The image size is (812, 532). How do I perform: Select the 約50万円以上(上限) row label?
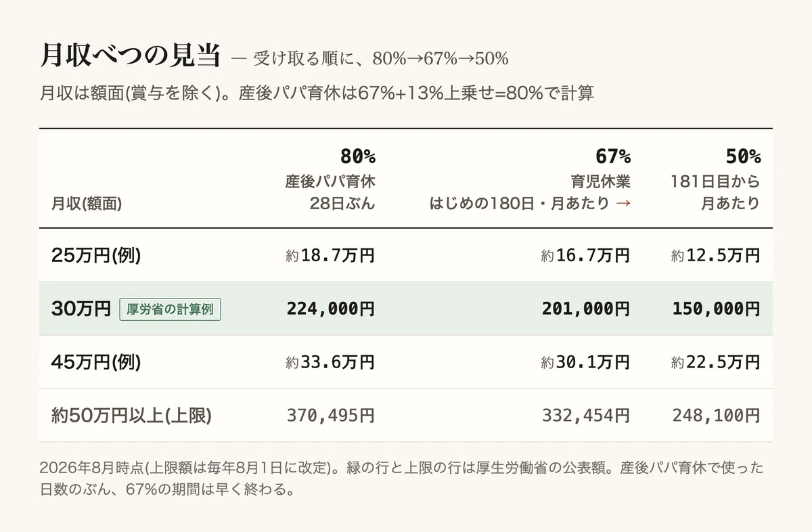132,416
